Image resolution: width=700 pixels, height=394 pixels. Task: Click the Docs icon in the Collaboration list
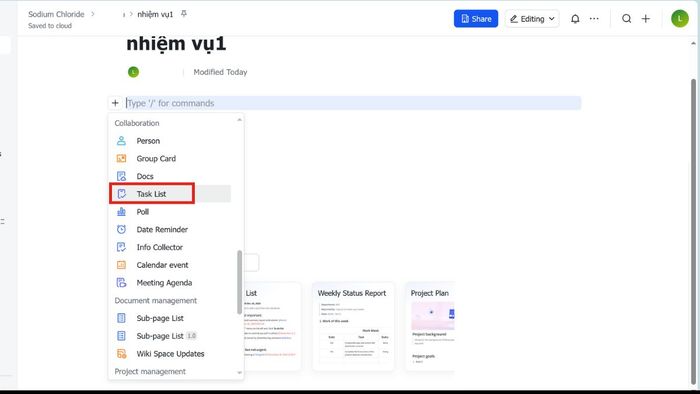(121, 176)
